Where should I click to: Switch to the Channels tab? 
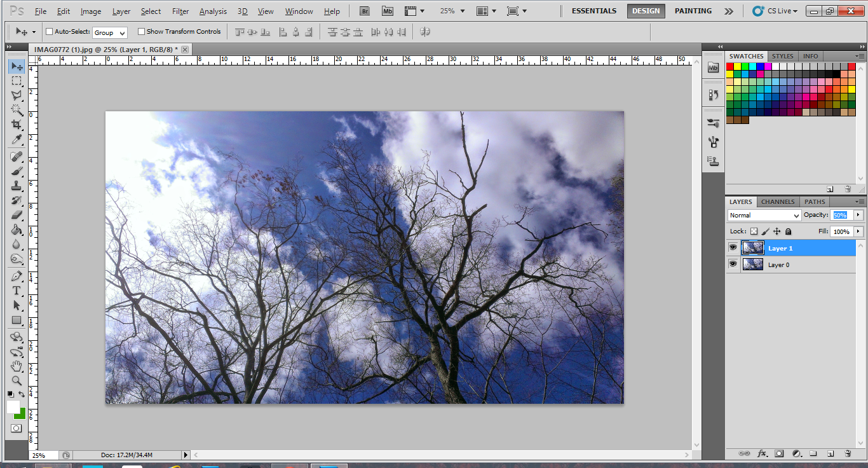point(778,202)
